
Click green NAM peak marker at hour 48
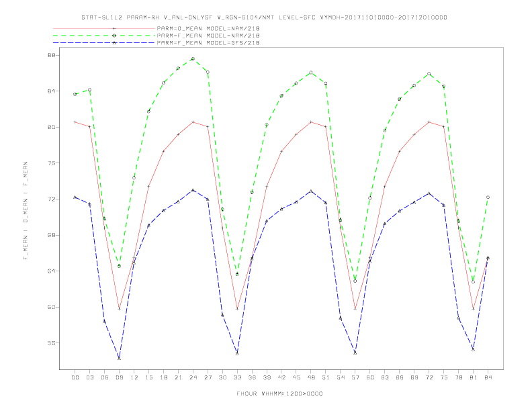311,73
